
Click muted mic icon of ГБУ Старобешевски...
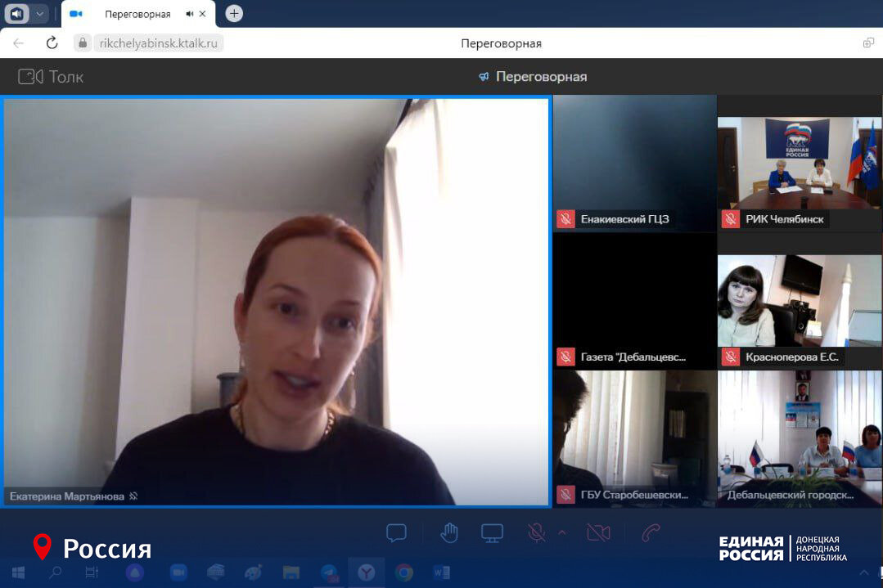pyautogui.click(x=566, y=495)
